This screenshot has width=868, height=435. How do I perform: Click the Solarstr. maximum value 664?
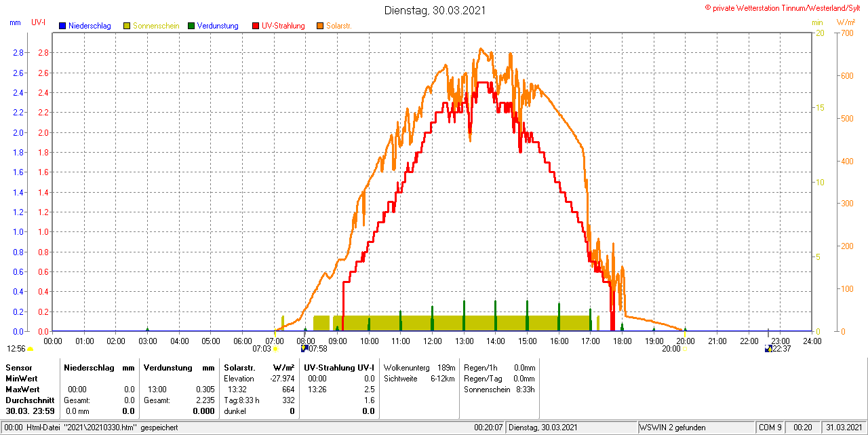click(x=289, y=390)
